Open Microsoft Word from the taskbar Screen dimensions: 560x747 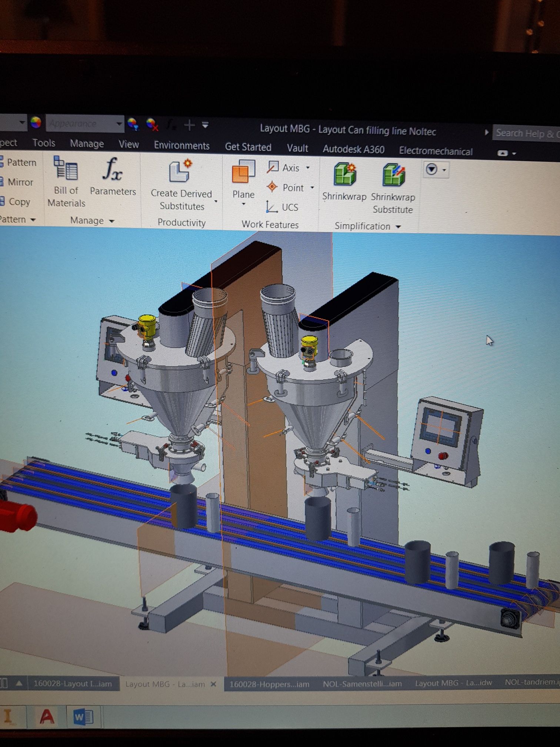[x=83, y=717]
